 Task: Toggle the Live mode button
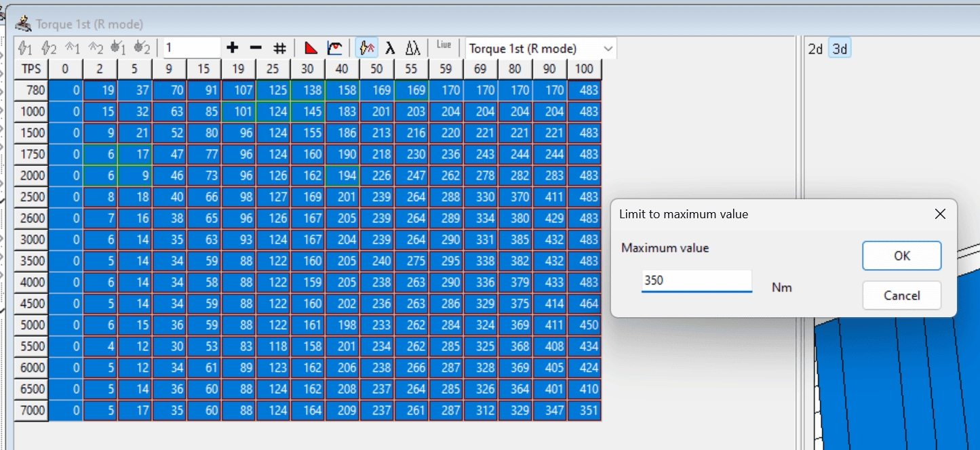444,45
